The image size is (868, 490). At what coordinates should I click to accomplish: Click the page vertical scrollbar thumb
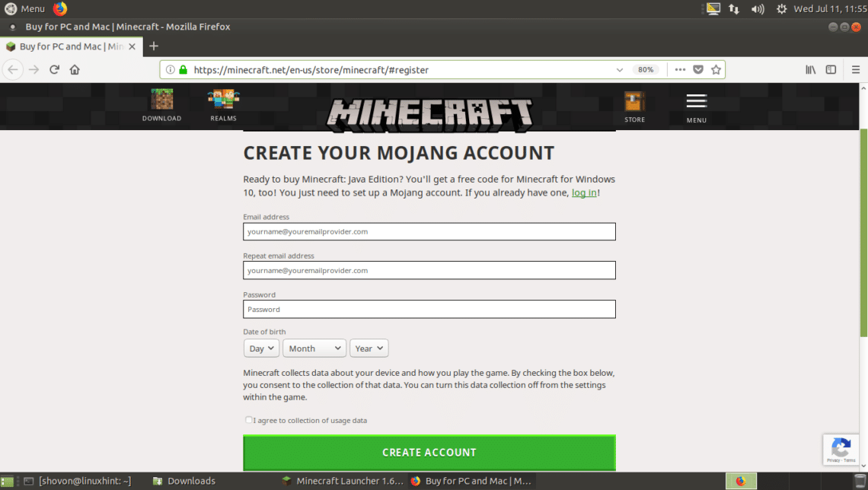(863, 232)
